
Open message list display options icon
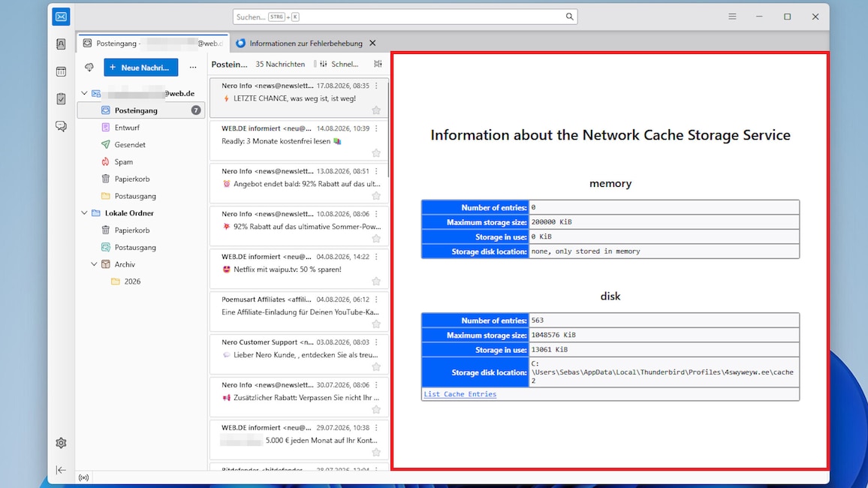click(x=378, y=64)
